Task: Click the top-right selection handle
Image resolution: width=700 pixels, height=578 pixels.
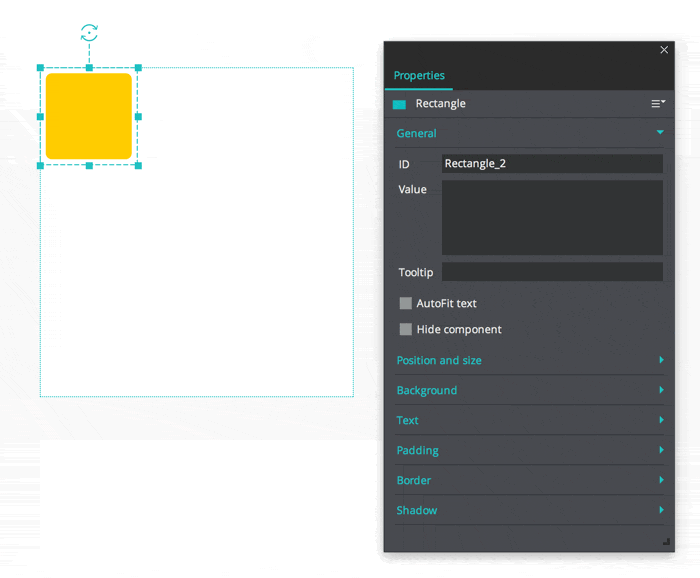Action: [x=138, y=68]
